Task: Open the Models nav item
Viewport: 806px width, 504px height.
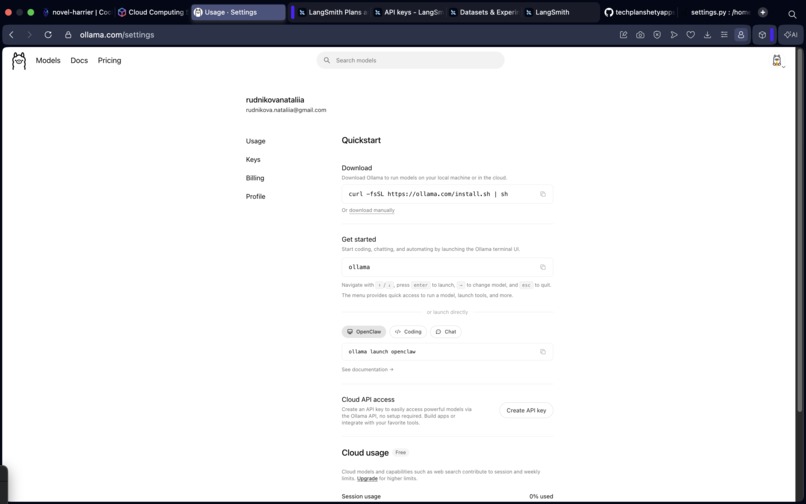Action: coord(48,60)
